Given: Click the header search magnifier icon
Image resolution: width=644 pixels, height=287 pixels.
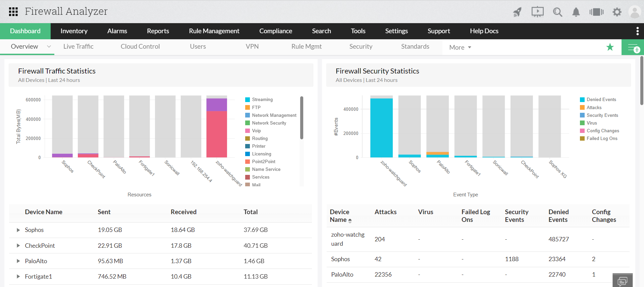Looking at the screenshot, I should pyautogui.click(x=557, y=12).
